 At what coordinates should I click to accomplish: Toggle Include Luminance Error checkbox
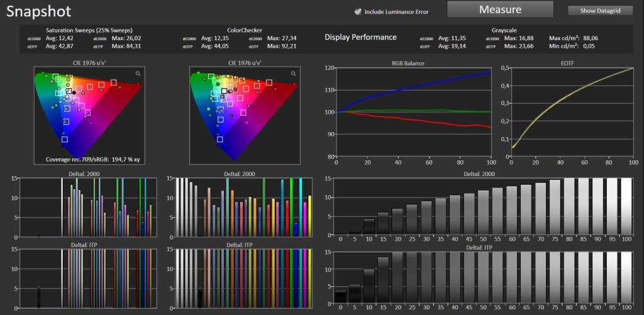(358, 11)
